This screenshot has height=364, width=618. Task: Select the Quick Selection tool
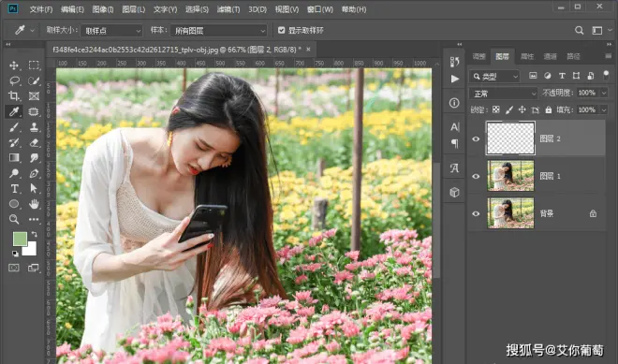point(34,80)
